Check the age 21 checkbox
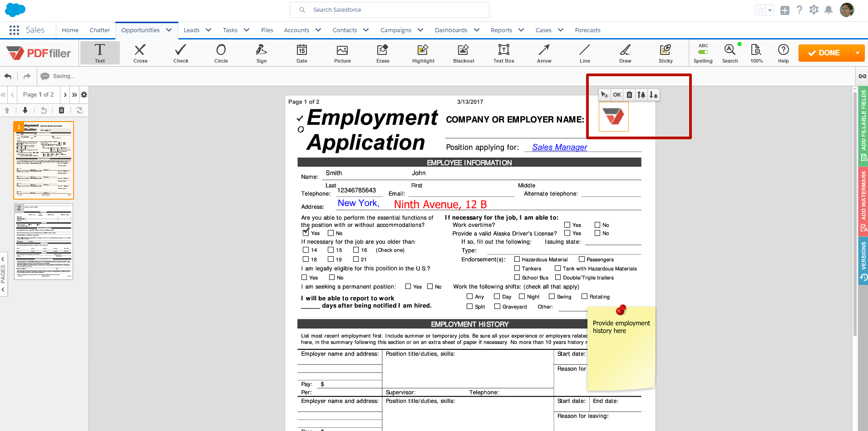 pos(356,259)
